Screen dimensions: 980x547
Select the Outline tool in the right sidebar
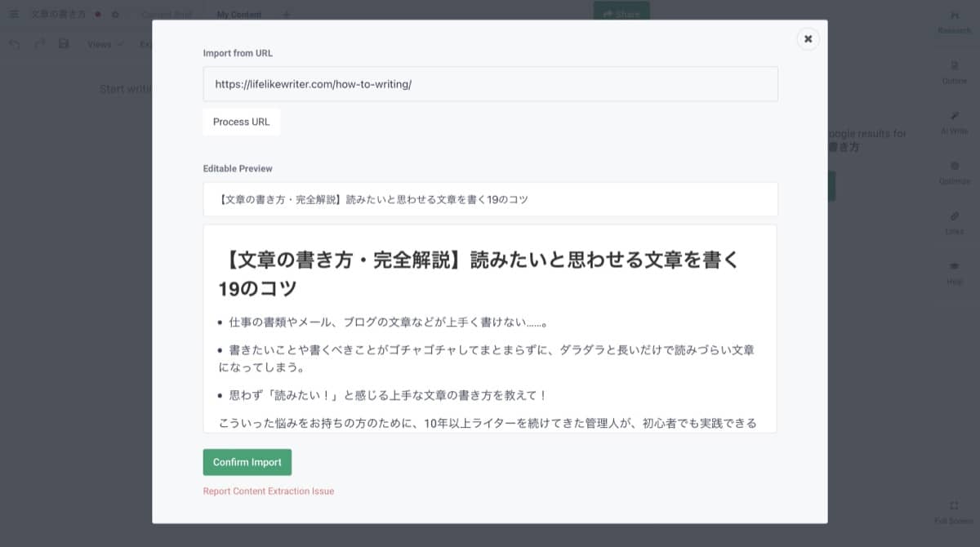[x=954, y=73]
